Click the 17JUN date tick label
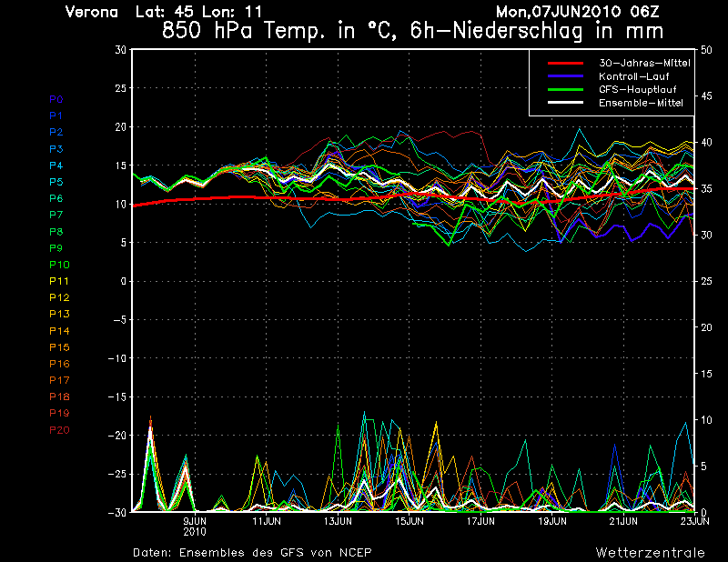 pyautogui.click(x=480, y=522)
